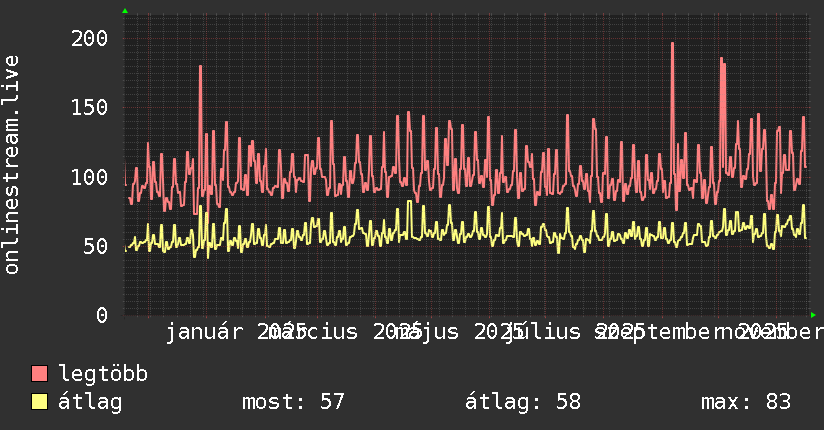This screenshot has width=824, height=430.
Task: Click the 'átlag: 58' statistic
Action: tap(523, 402)
